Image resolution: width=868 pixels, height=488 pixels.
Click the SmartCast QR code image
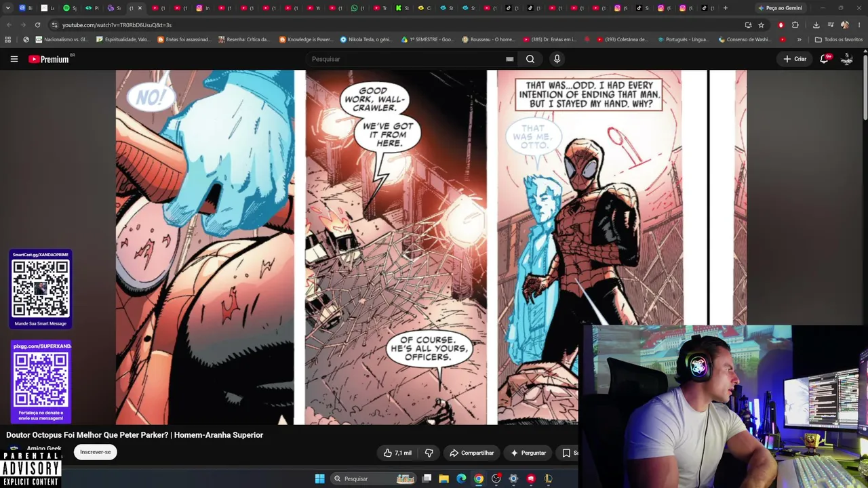[x=41, y=289]
